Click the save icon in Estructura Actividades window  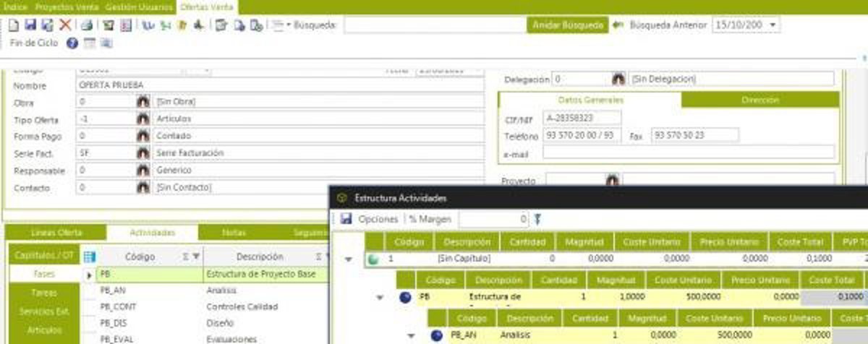(346, 219)
